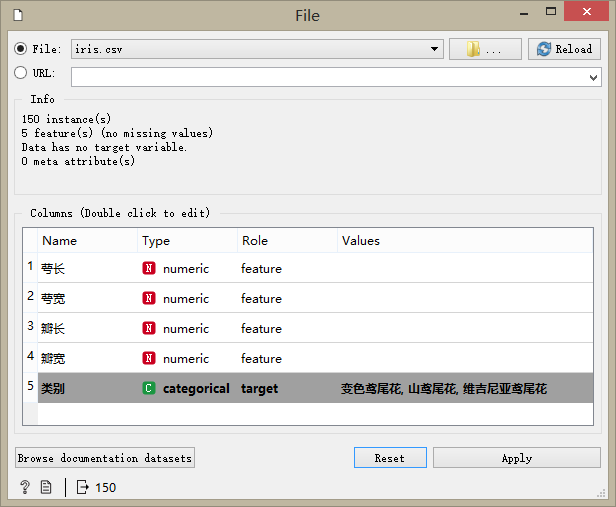Click the output 150 status icon
The width and height of the screenshot is (616, 507).
click(82, 487)
